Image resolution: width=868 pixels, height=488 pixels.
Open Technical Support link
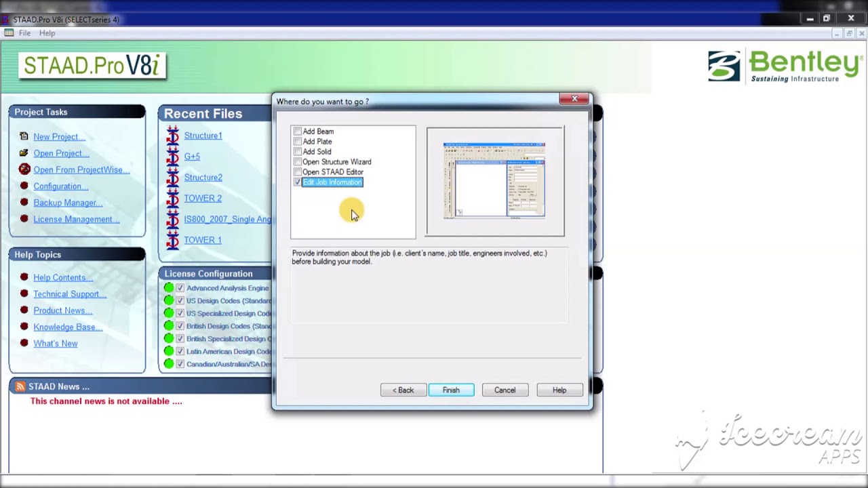70,294
